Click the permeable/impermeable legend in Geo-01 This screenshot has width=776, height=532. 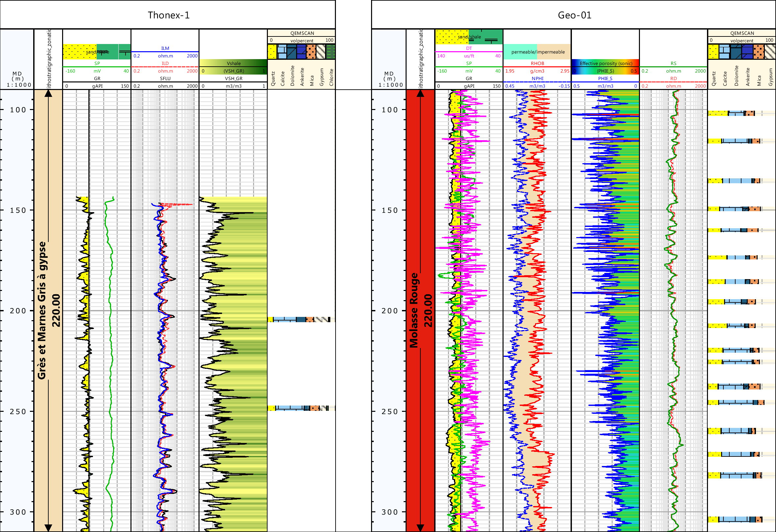tap(537, 52)
